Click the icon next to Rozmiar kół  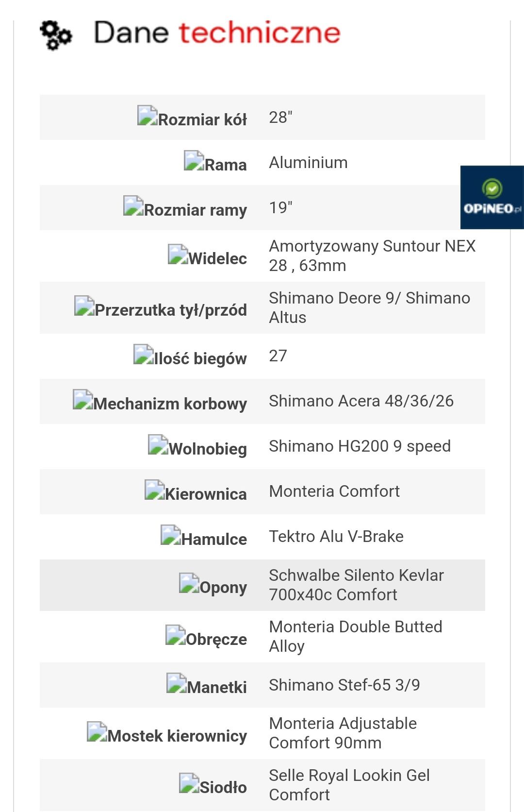click(147, 116)
